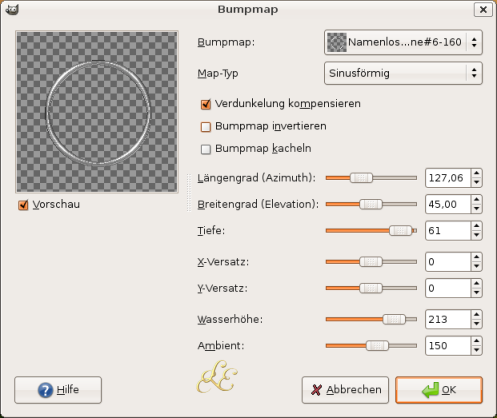Click the Abbrechen cancel button
This screenshot has width=497, height=418.
(345, 390)
